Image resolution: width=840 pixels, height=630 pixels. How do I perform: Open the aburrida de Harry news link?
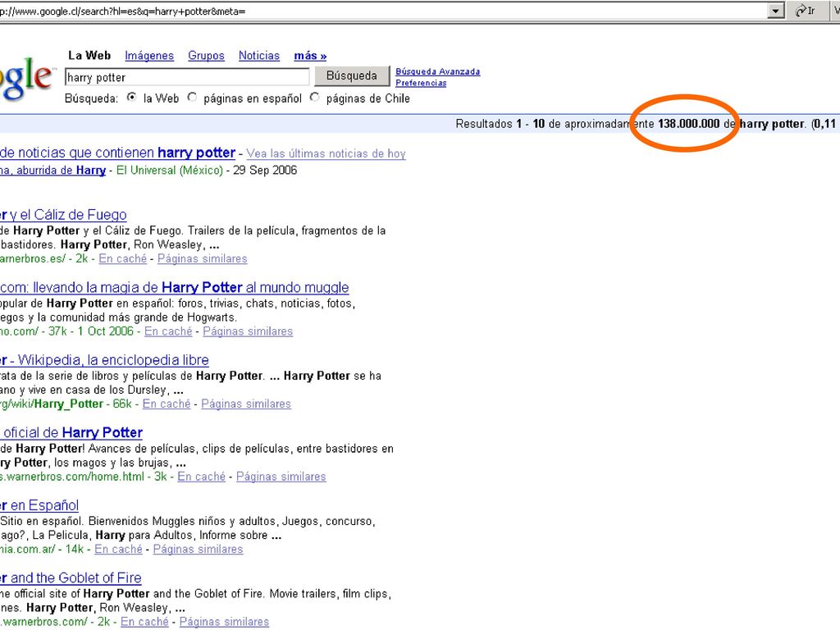[x=52, y=171]
